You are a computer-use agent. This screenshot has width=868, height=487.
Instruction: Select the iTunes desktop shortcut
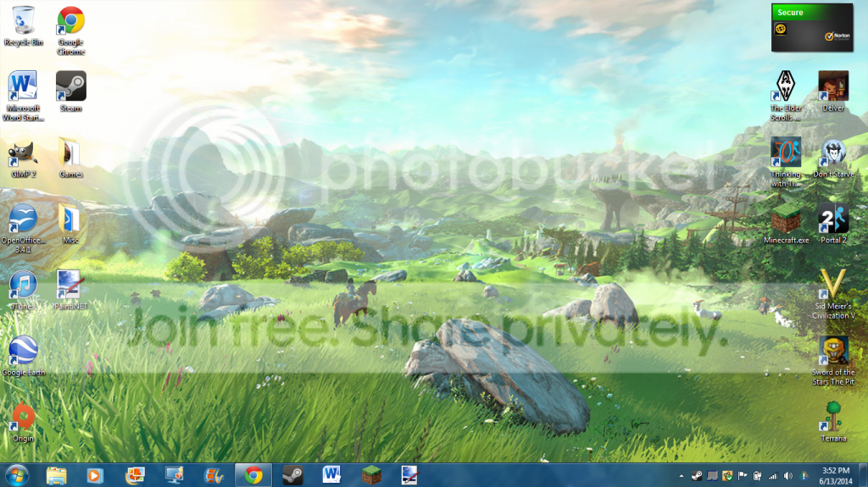23,290
